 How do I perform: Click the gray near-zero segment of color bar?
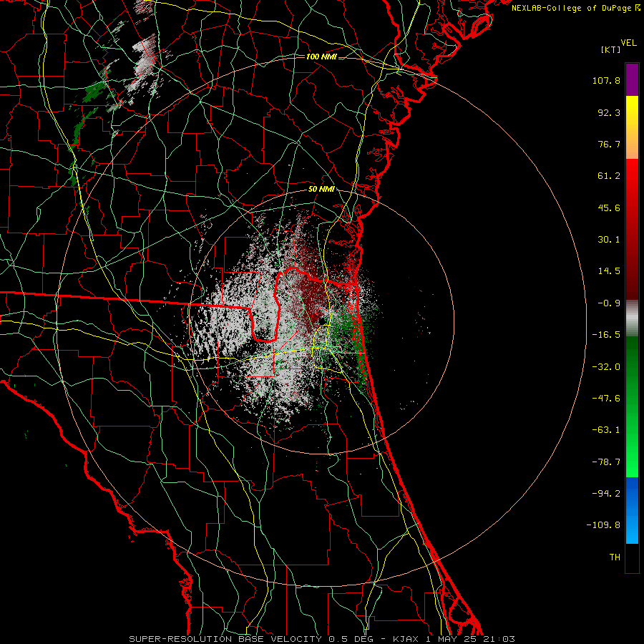(632, 318)
